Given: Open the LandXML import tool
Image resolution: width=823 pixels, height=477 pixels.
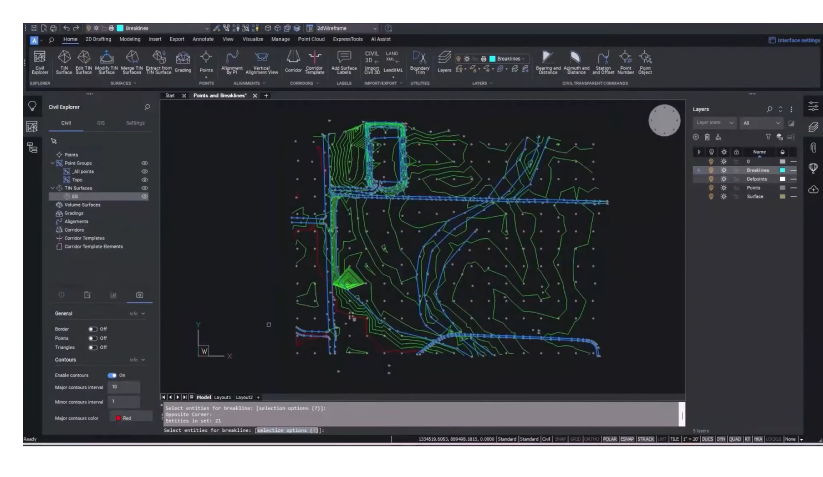Looking at the screenshot, I should (393, 62).
